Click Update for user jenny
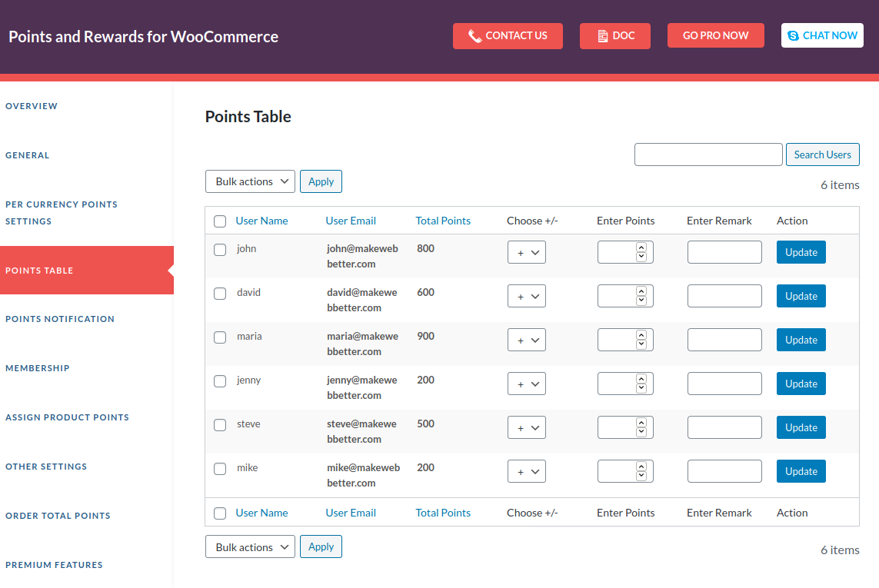This screenshot has width=879, height=588. (x=801, y=384)
